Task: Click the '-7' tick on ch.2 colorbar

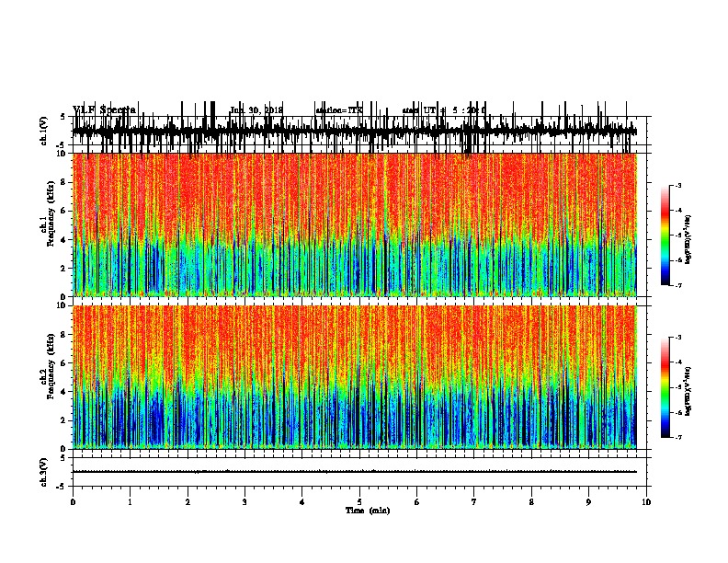Action: pyautogui.click(x=678, y=437)
